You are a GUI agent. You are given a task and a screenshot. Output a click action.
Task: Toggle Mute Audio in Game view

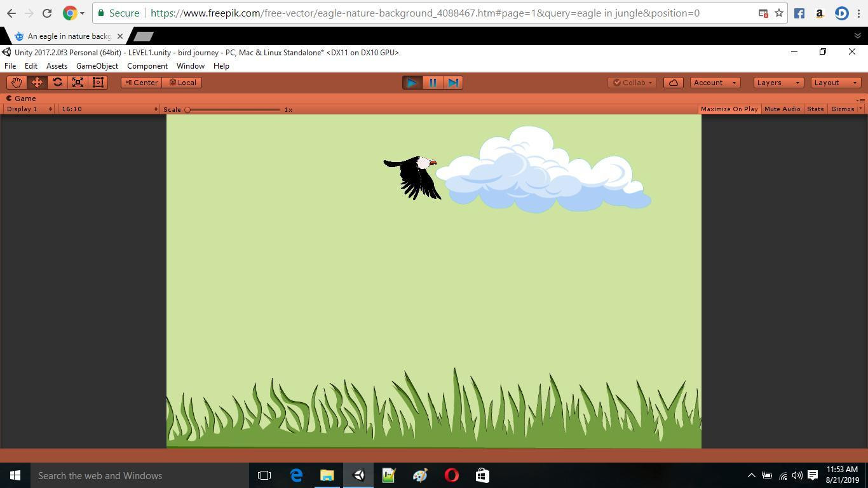pos(782,109)
